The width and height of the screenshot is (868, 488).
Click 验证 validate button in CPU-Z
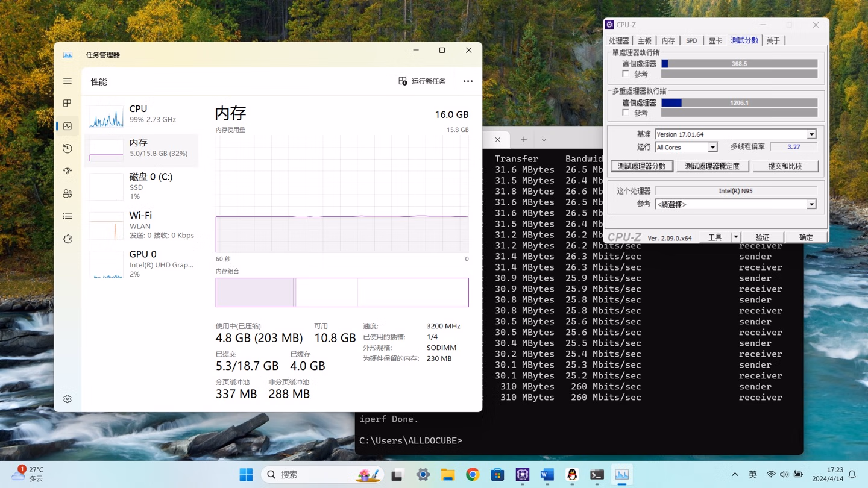coord(763,237)
